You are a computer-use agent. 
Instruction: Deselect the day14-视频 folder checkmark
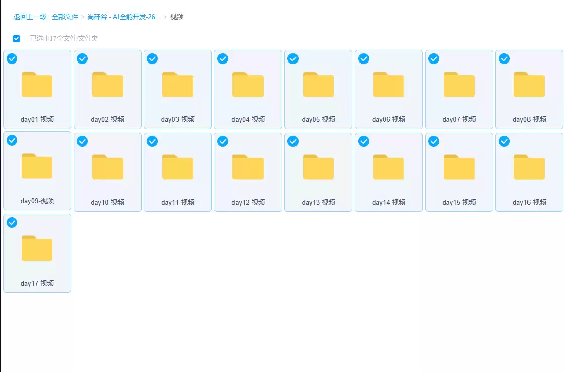pyautogui.click(x=364, y=141)
